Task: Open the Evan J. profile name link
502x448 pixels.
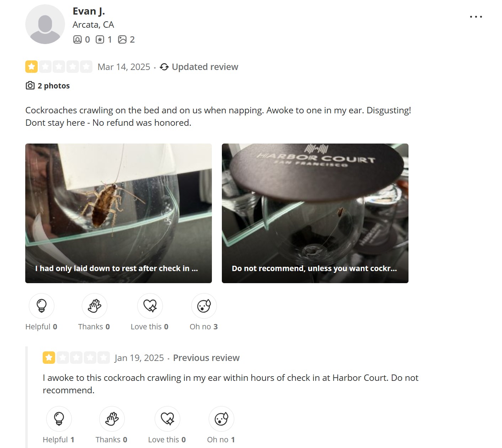Action: tap(89, 11)
